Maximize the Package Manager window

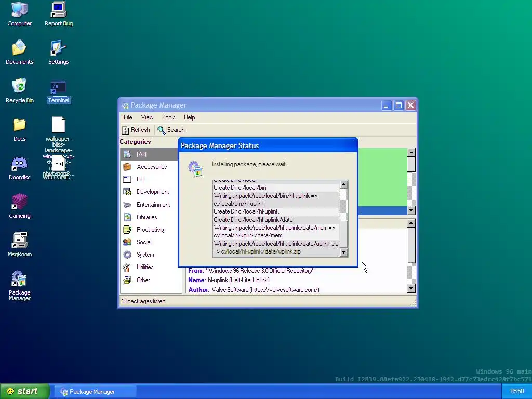tap(398, 105)
